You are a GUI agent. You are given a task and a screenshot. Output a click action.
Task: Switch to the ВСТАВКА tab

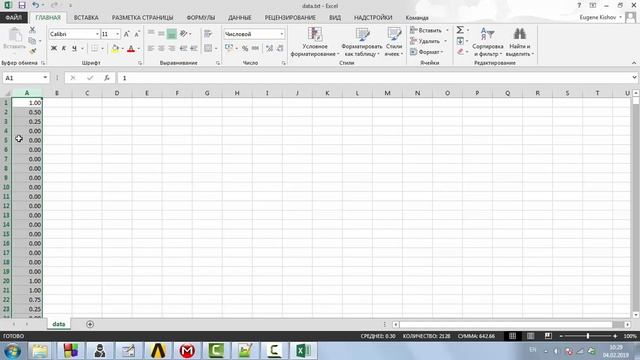86,18
